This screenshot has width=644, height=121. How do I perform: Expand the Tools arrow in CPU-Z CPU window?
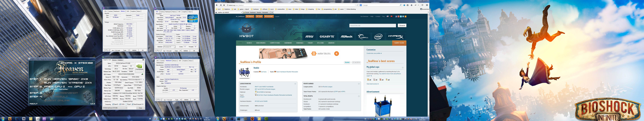click(x=180, y=51)
